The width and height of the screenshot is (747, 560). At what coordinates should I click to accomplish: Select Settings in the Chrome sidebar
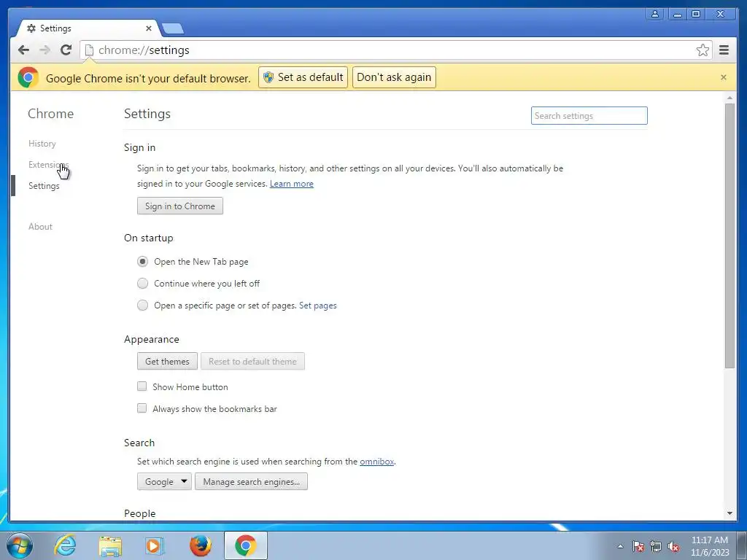(44, 186)
